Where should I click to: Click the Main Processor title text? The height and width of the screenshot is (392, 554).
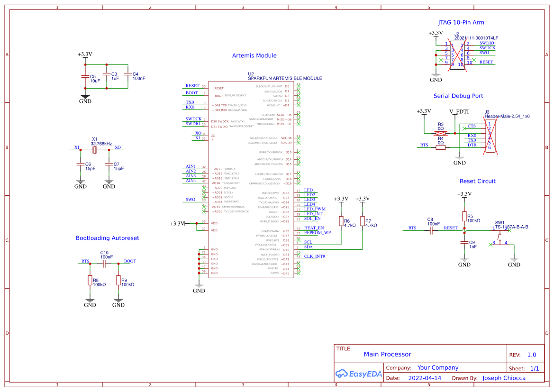[388, 354]
